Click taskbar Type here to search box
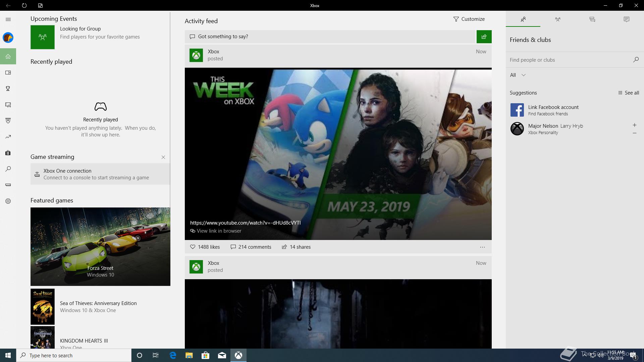The width and height of the screenshot is (644, 362). (74, 355)
